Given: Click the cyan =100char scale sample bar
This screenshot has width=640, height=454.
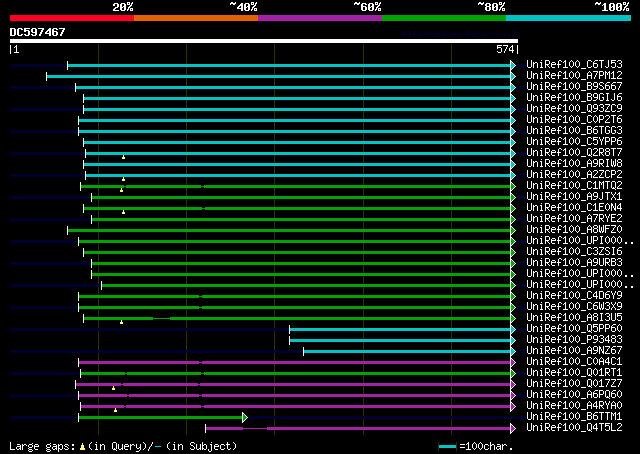Looking at the screenshot, I should coord(447,447).
